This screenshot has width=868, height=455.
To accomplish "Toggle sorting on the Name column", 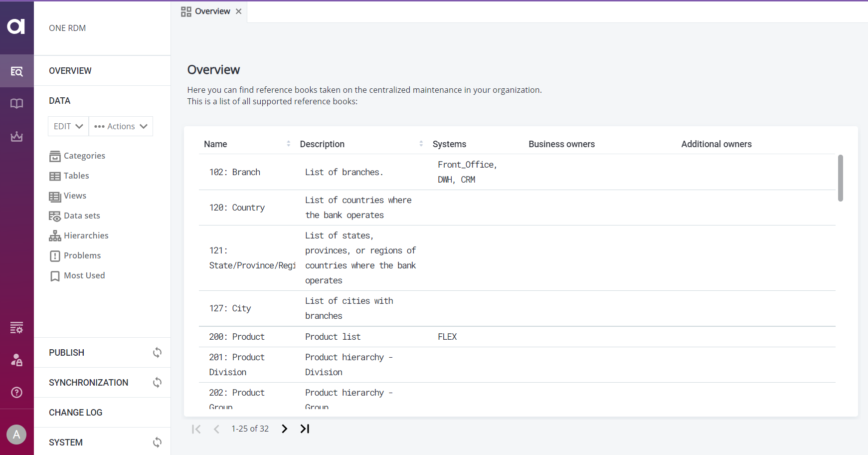I will [x=288, y=144].
